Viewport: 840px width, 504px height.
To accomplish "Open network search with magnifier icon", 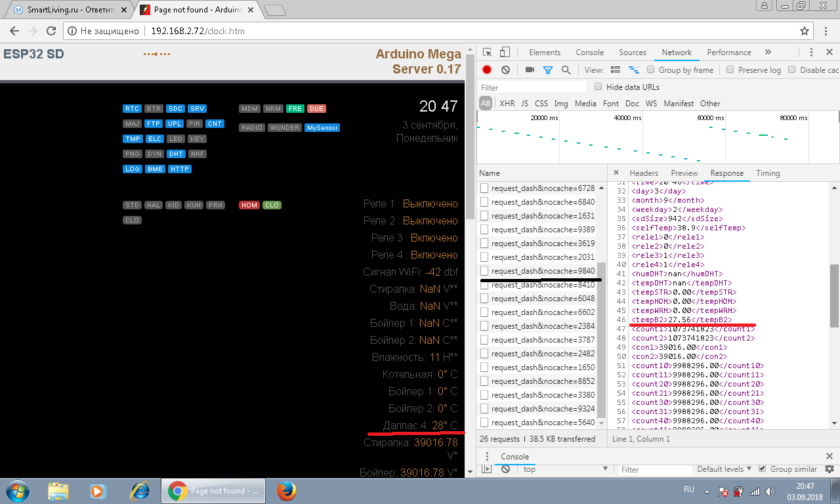I will [566, 70].
